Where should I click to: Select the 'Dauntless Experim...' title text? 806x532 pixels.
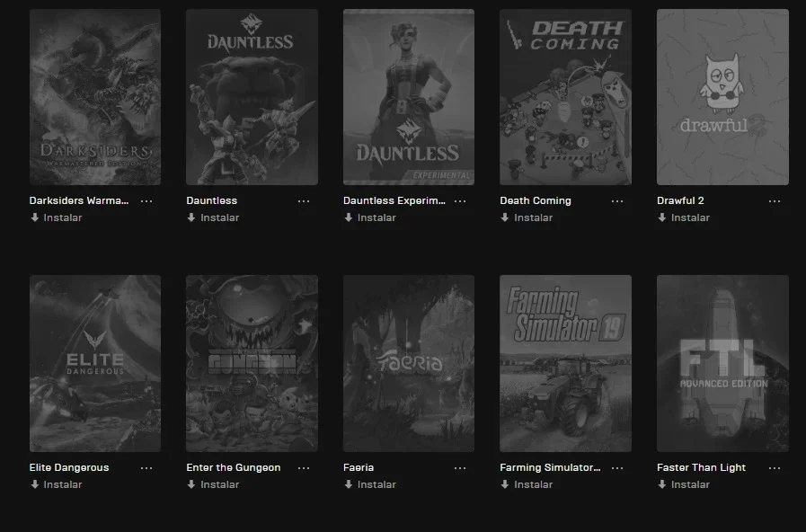(x=394, y=200)
